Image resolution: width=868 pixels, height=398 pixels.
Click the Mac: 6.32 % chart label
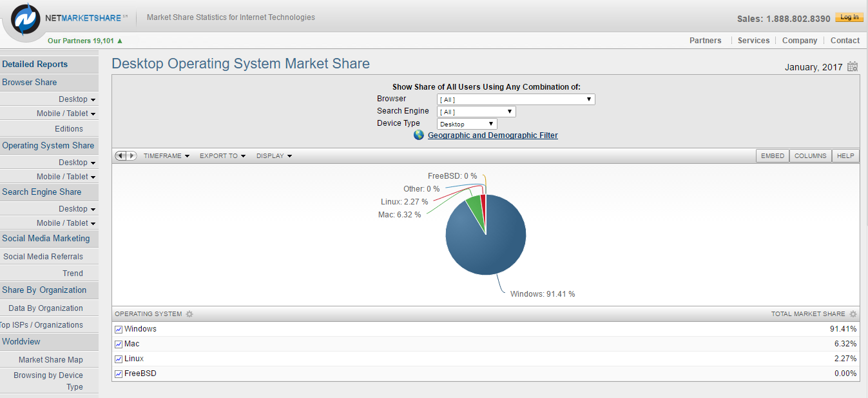pos(400,215)
